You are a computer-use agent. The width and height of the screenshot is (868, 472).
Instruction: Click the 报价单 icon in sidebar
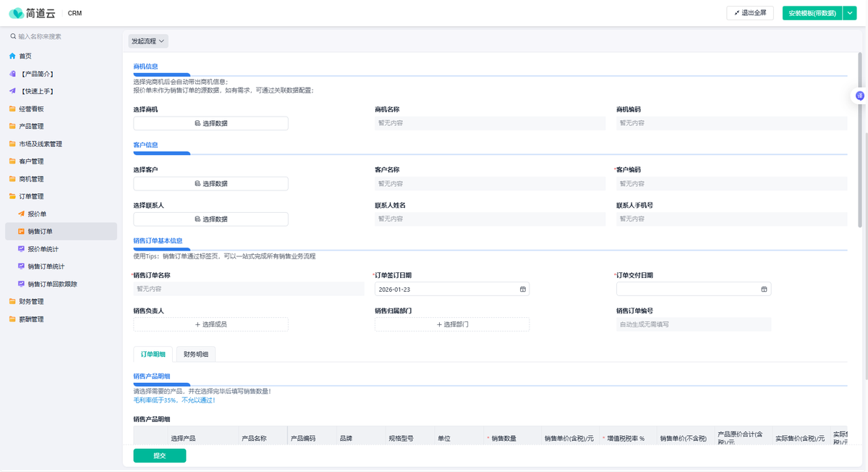(x=21, y=214)
